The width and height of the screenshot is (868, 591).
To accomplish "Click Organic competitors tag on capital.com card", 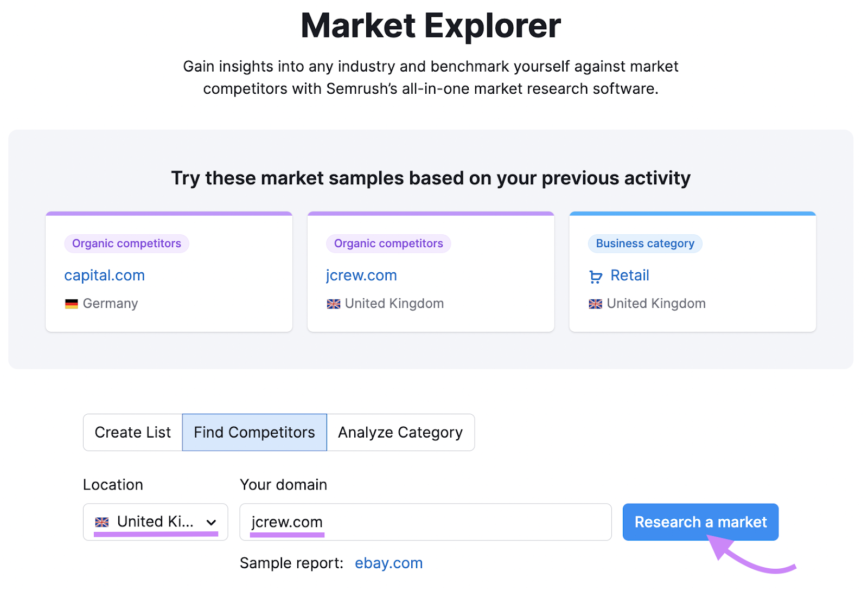I will tap(126, 243).
